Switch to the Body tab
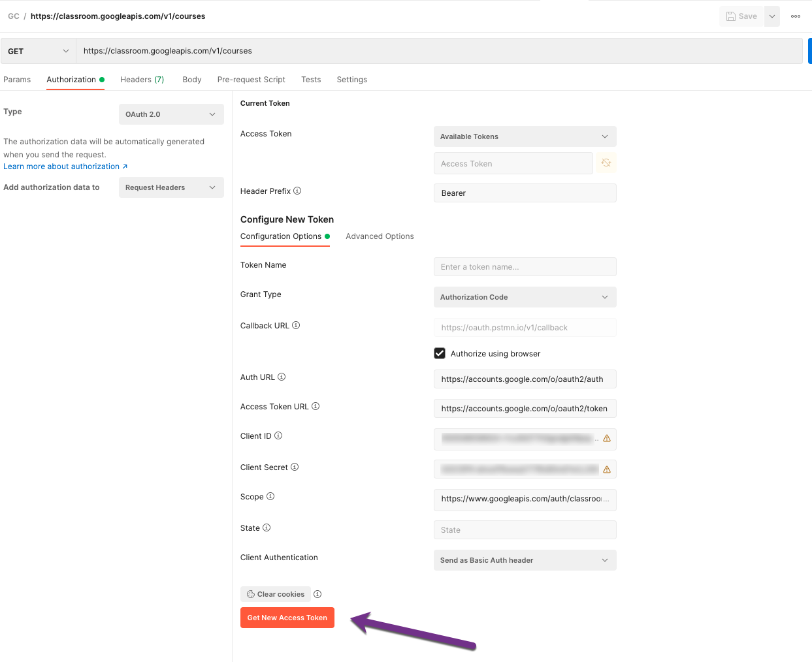This screenshot has height=662, width=812. (x=192, y=80)
